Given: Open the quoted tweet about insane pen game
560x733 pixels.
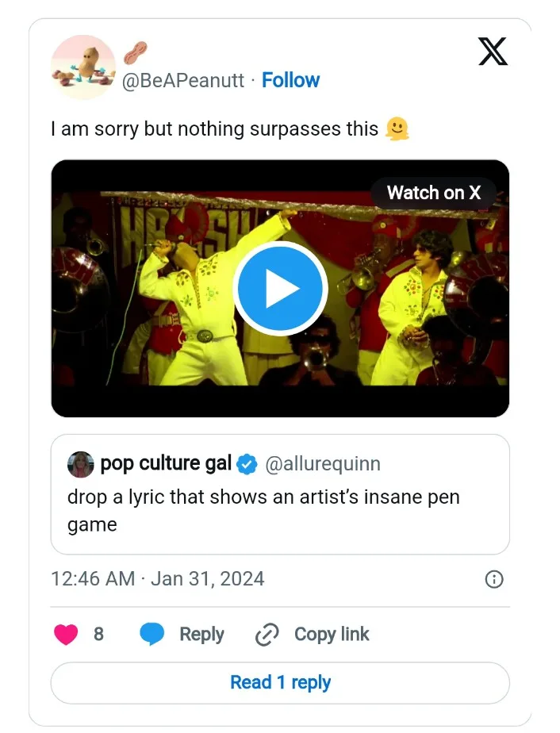Looking at the screenshot, I should click(280, 511).
